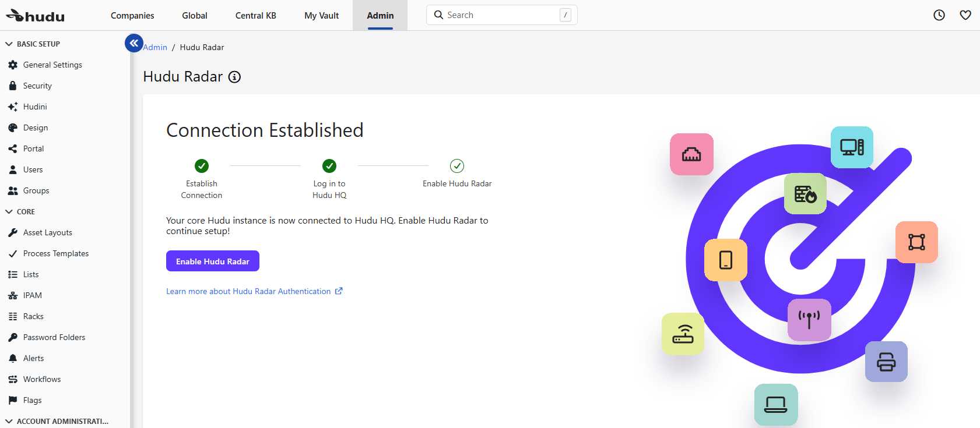Click the green firewall tile
The image size is (980, 428).
pyautogui.click(x=805, y=193)
